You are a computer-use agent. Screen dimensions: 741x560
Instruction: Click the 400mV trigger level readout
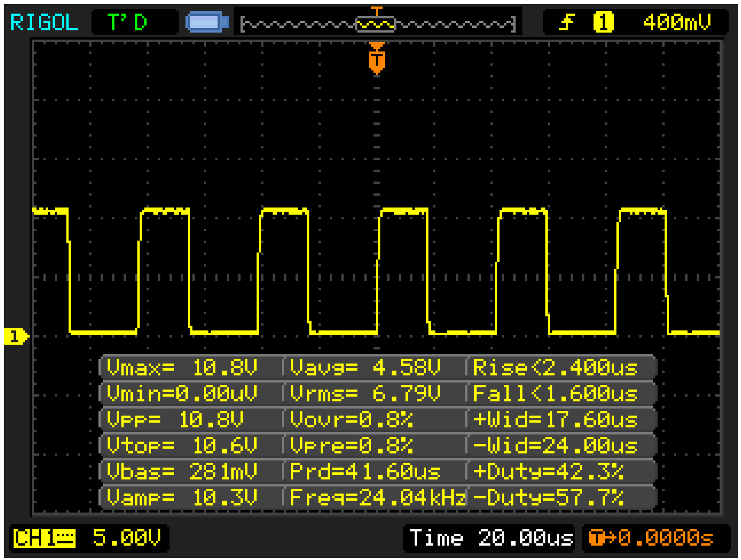pyautogui.click(x=677, y=22)
